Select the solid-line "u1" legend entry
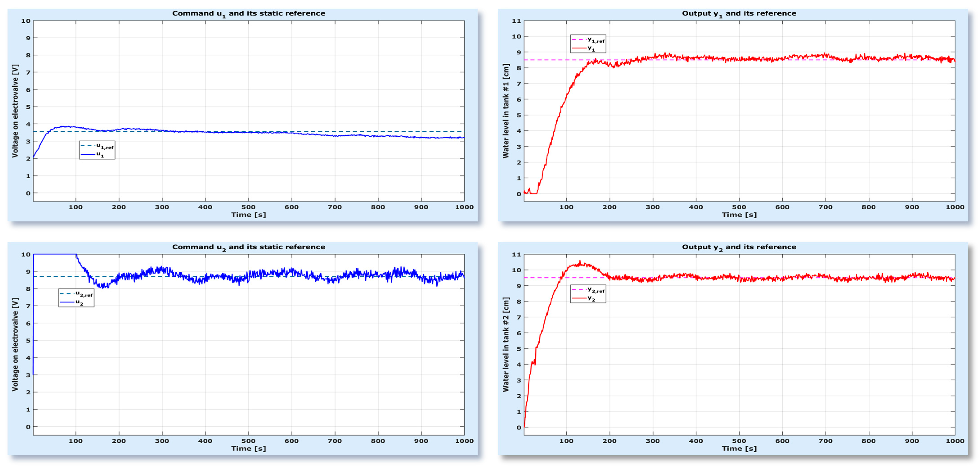 [92, 154]
